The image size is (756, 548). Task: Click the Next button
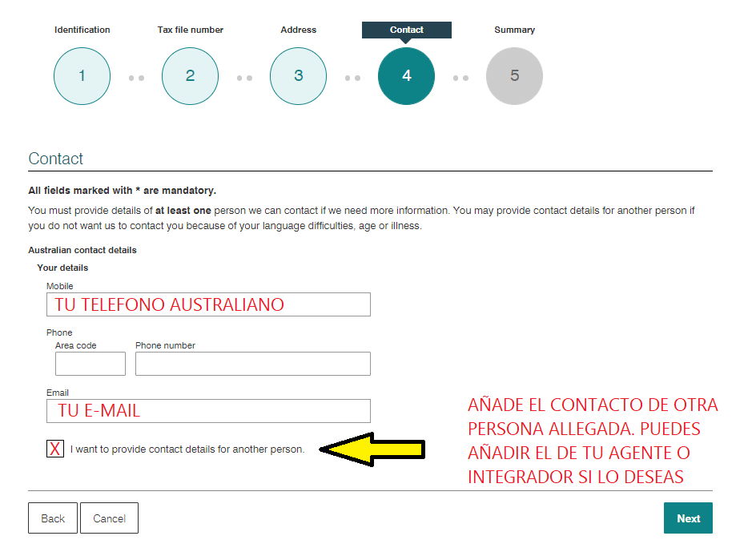pyautogui.click(x=687, y=518)
